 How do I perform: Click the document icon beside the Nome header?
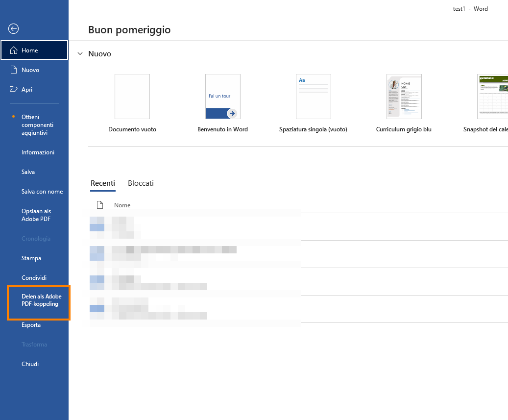(100, 204)
